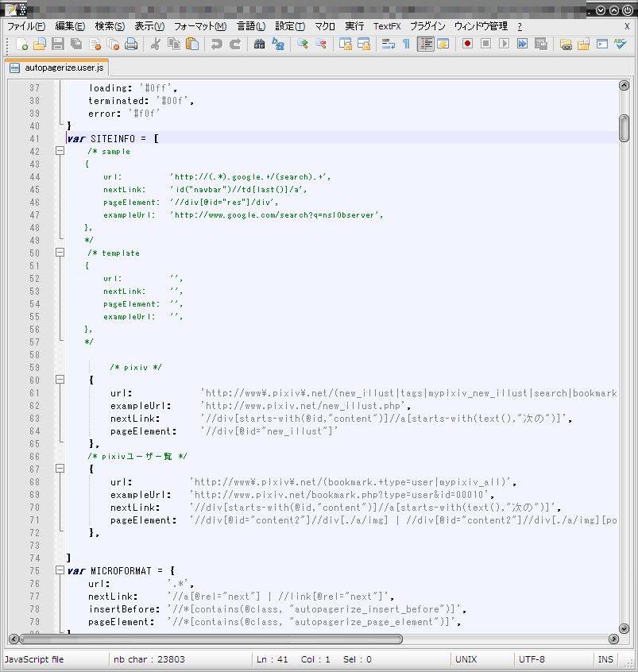This screenshot has height=672, width=638.
Task: Toggle show all characters pilcrow button
Action: pyautogui.click(x=407, y=44)
